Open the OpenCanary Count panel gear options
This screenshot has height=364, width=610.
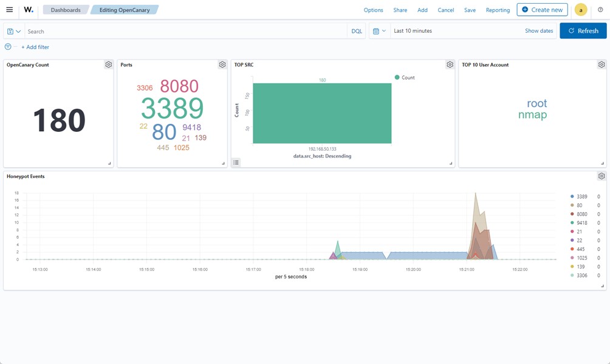point(108,65)
